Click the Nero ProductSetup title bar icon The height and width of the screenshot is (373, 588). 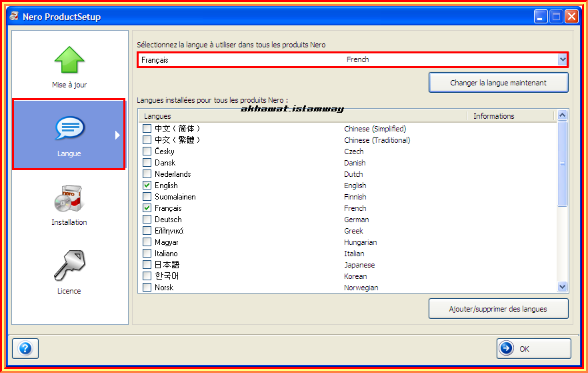pyautogui.click(x=14, y=16)
